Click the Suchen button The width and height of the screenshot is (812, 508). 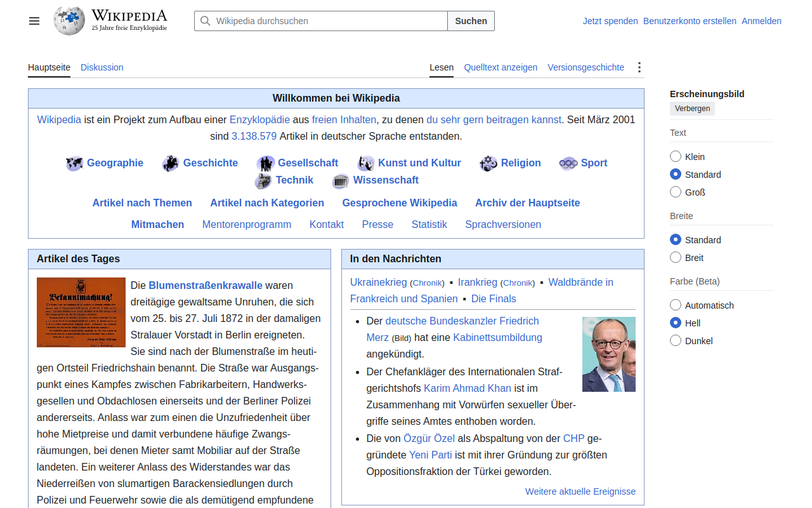[471, 21]
